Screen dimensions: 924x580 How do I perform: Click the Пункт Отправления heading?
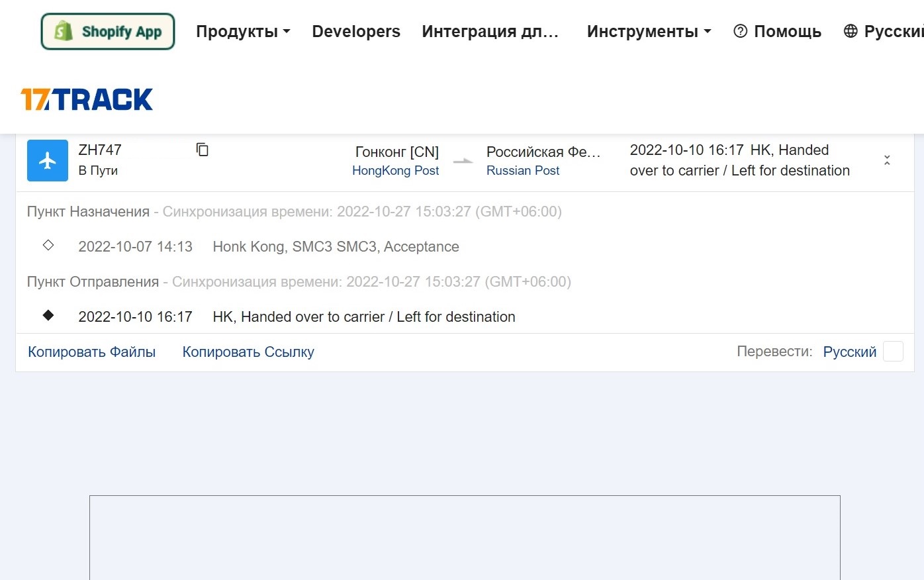pyautogui.click(x=93, y=281)
